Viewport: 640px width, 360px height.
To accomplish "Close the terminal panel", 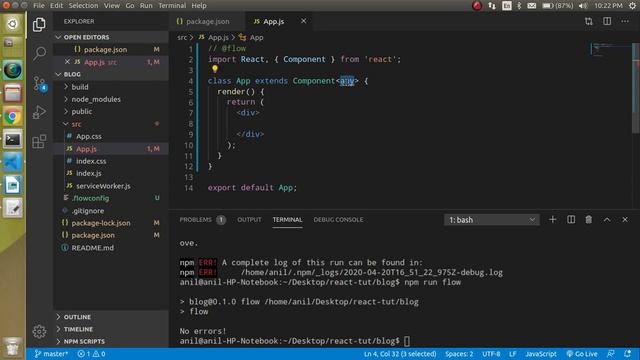I will tap(625, 220).
